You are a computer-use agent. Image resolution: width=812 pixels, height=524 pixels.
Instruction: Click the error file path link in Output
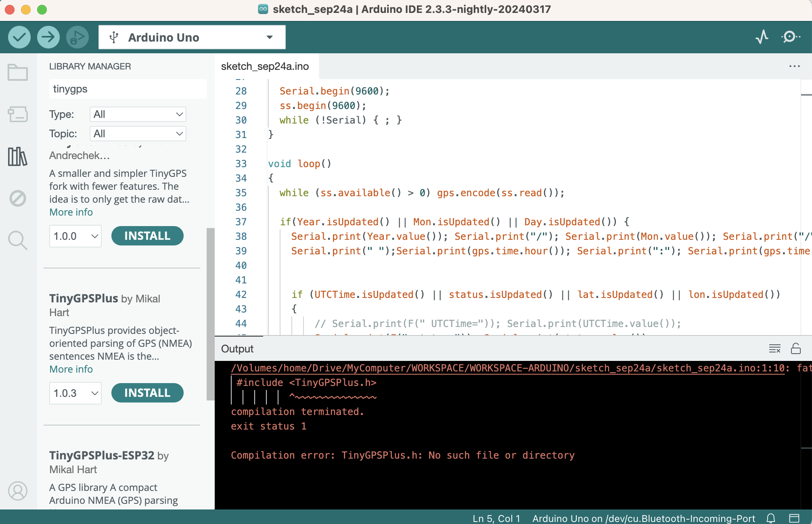pyautogui.click(x=508, y=368)
